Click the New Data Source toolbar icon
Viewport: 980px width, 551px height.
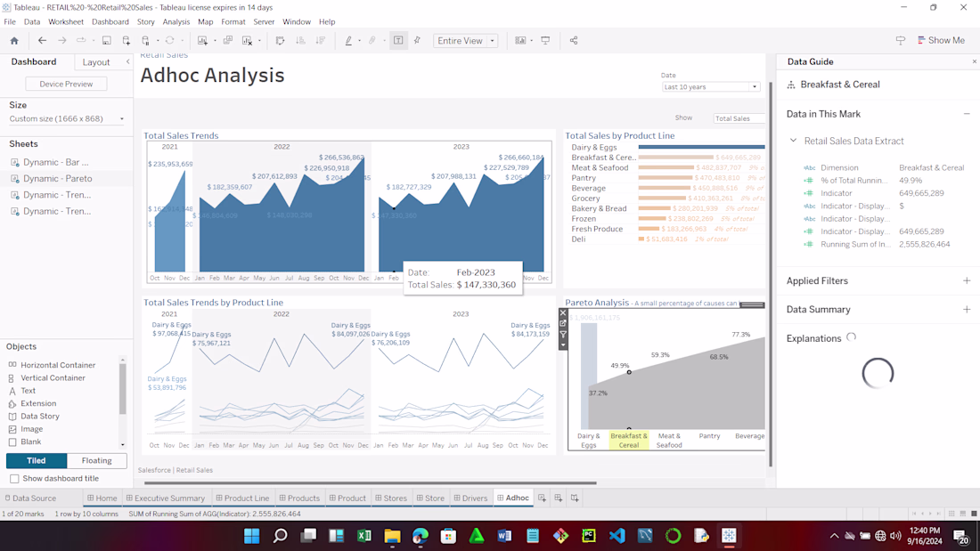click(127, 41)
